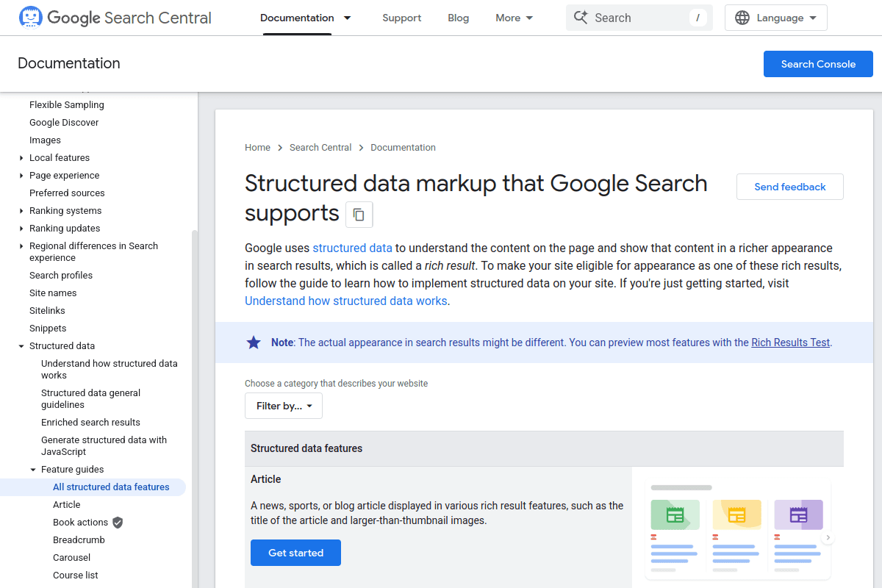Go to Search Central breadcrumb
Viewport: 882px width, 588px height.
[x=320, y=148]
